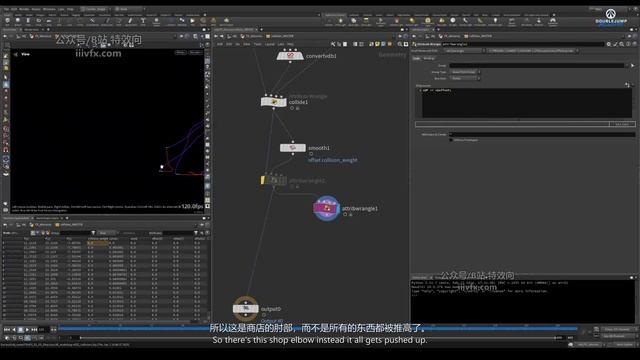Select the smooth1 node
Screen dimensions: 640x360
point(293,148)
